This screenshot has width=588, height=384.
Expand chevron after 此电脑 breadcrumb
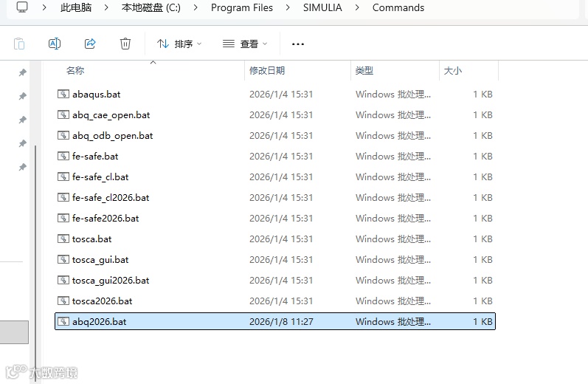point(106,7)
